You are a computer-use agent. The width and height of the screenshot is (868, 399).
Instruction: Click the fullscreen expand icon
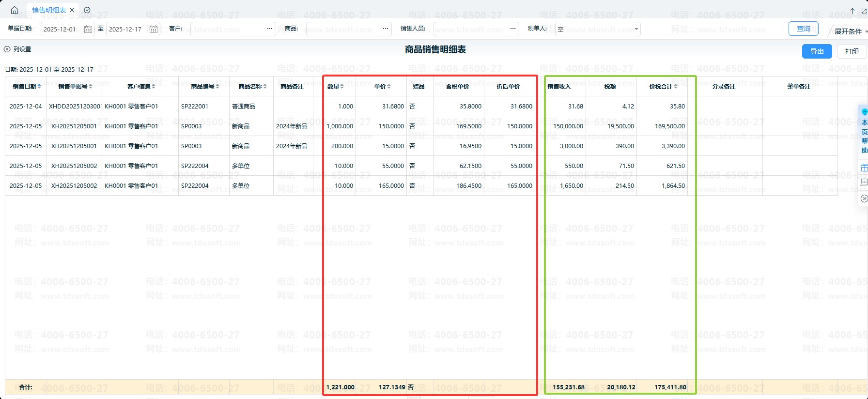click(864, 11)
